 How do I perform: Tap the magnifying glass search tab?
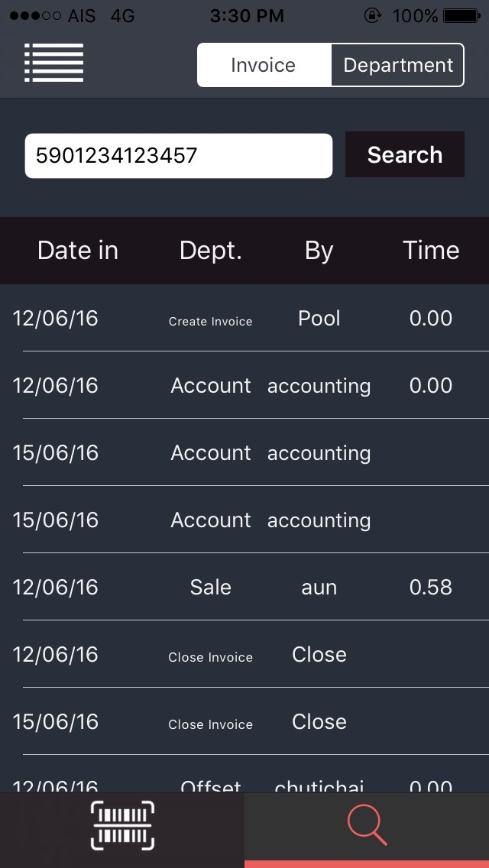pos(367,825)
